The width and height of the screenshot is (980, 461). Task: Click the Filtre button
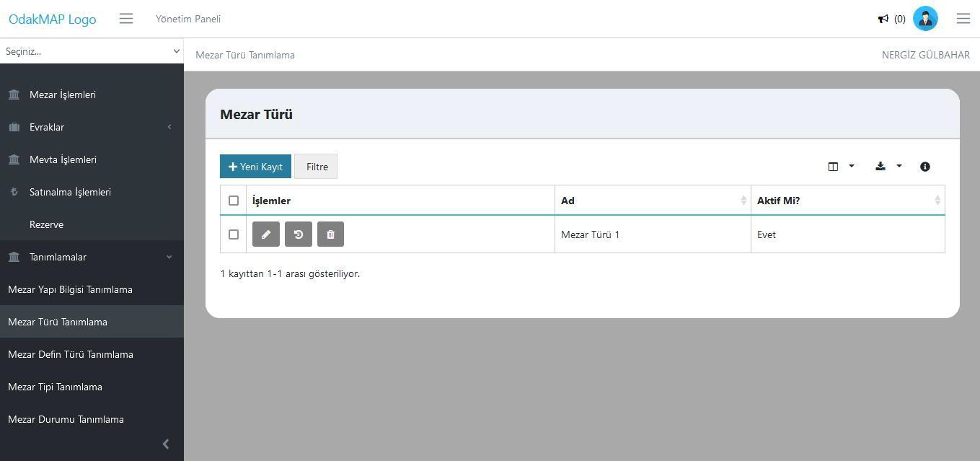(x=317, y=167)
